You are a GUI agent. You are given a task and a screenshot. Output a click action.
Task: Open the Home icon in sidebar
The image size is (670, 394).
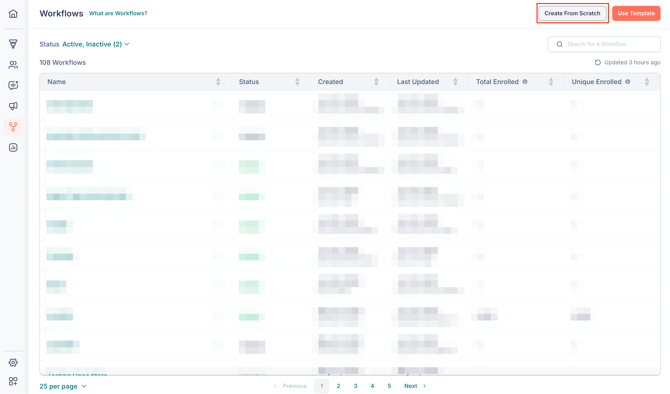click(13, 14)
